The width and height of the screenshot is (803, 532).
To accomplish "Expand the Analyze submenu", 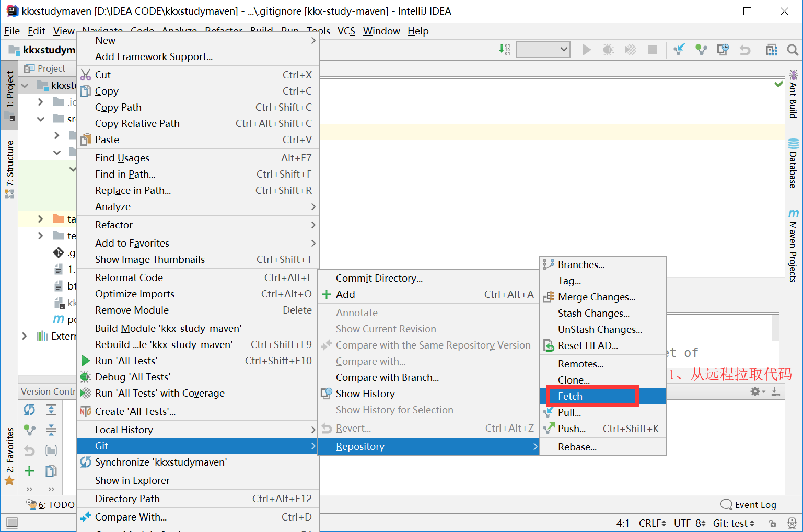I will pyautogui.click(x=198, y=206).
